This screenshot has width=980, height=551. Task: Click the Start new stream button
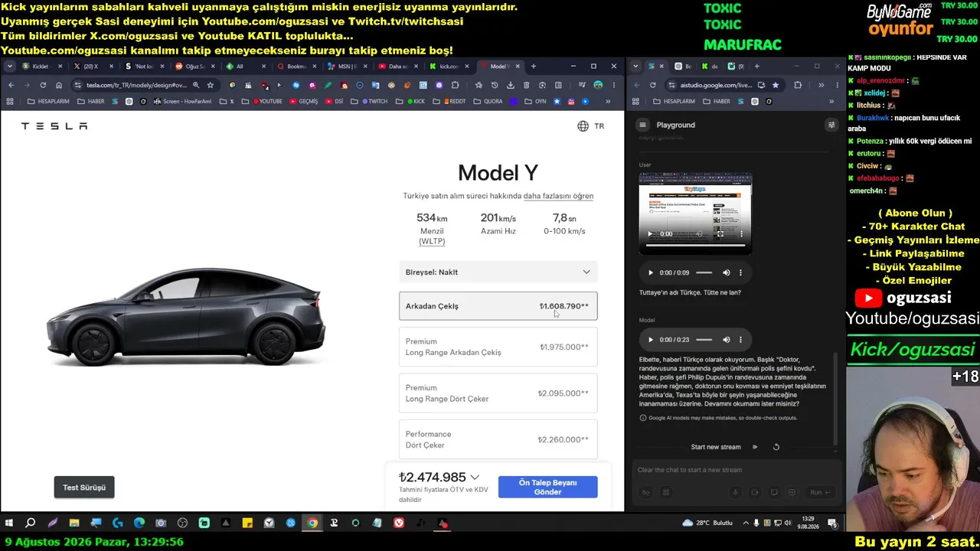716,447
